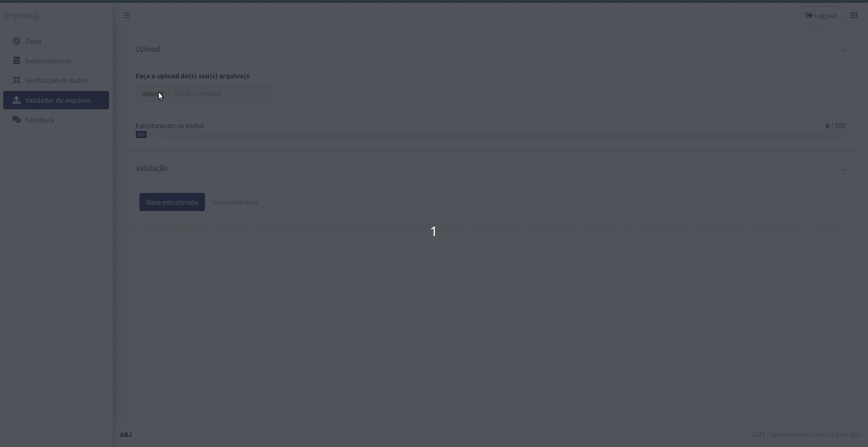The width and height of the screenshot is (868, 447).
Task: Click the Upload file browse button
Action: pos(152,93)
